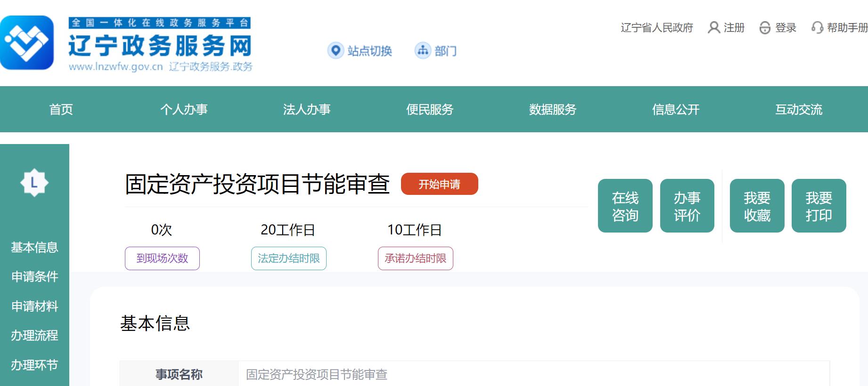Open the 辽宁省人民政府 link
This screenshot has height=386, width=868.
point(656,28)
